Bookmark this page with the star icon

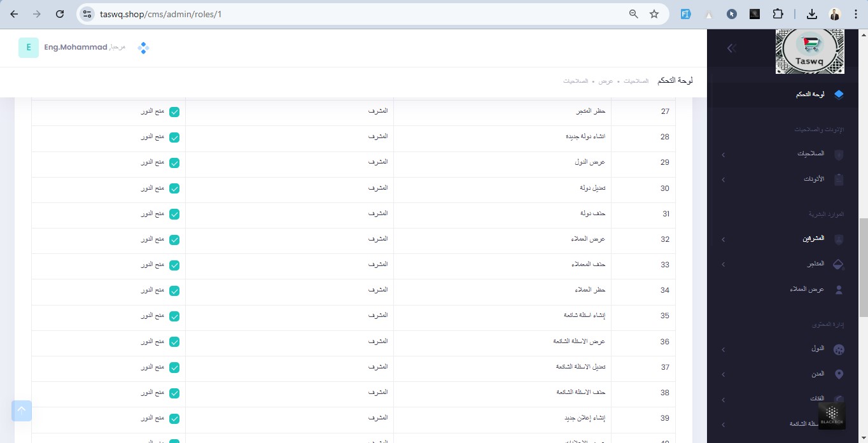(654, 14)
